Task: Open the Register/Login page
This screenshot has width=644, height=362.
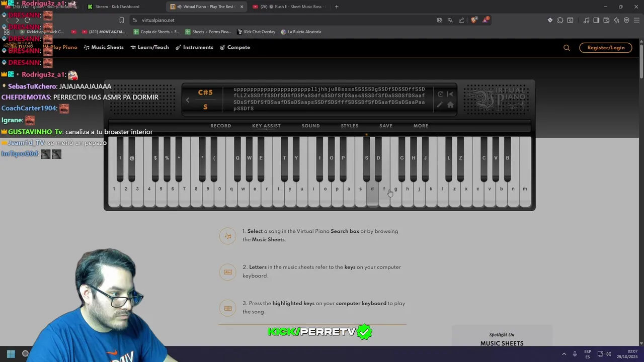Action: pos(606,48)
